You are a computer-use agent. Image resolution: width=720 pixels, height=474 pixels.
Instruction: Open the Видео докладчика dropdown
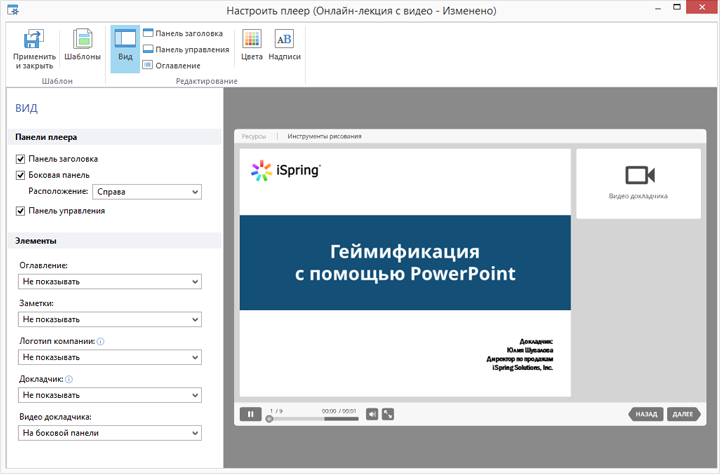pos(110,433)
